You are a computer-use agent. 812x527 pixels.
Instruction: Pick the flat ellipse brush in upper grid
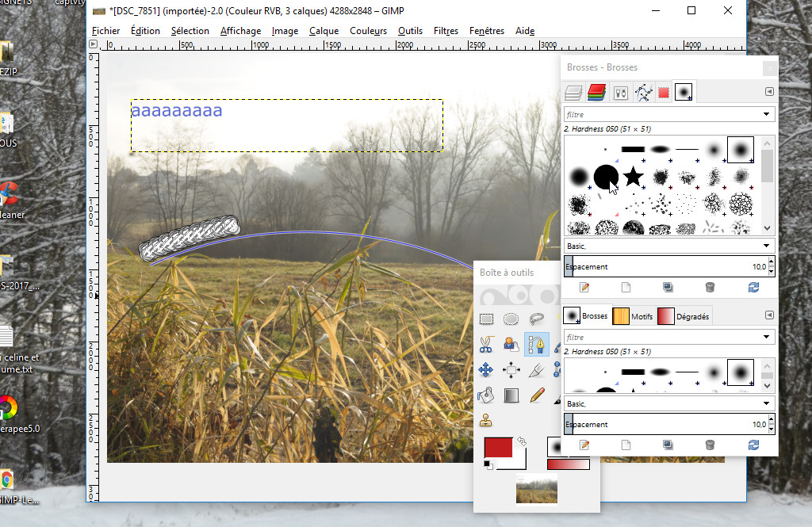point(660,150)
